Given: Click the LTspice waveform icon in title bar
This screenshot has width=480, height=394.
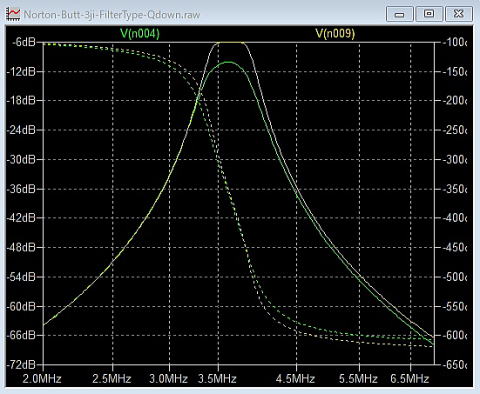Looking at the screenshot, I should [13, 14].
